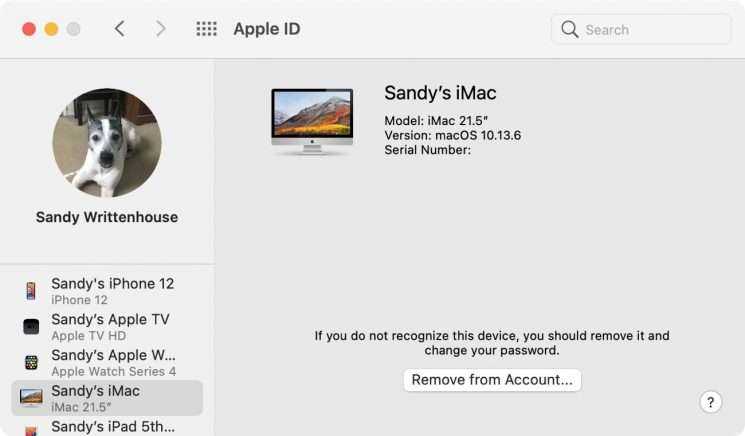The image size is (745, 436).
Task: Open Sandy's Apple W... device entry
Action: tap(107, 362)
